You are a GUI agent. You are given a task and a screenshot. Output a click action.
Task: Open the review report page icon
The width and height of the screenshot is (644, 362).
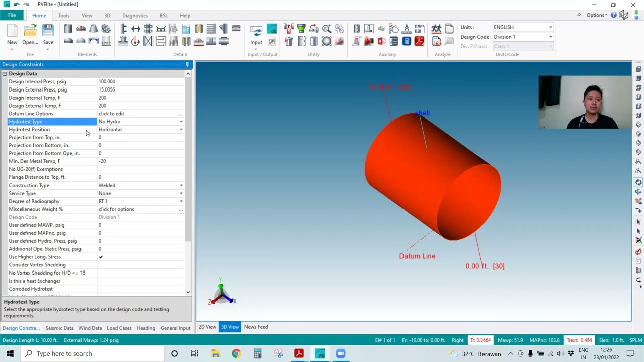(449, 28)
